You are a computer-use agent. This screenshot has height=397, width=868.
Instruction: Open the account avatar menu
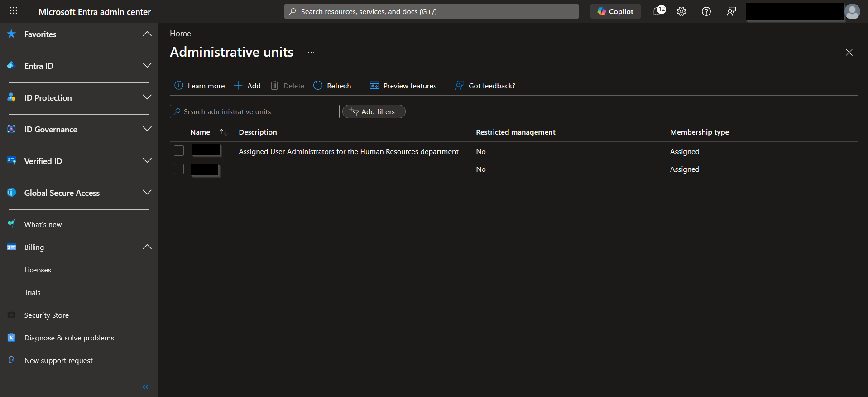coord(853,12)
